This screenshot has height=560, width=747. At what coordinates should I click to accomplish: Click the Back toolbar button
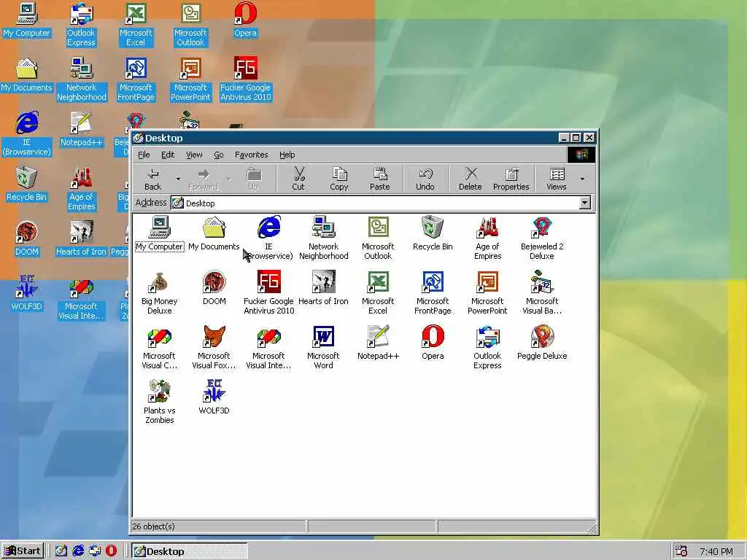point(153,179)
